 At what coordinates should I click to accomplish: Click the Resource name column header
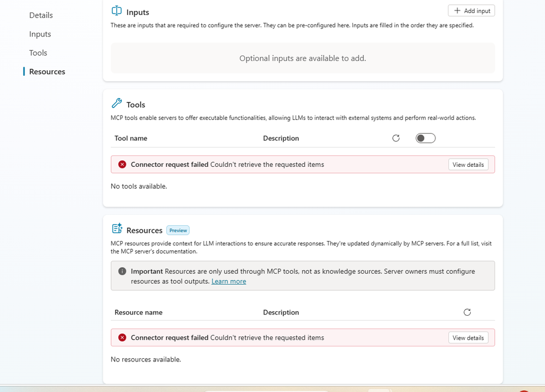pos(139,312)
